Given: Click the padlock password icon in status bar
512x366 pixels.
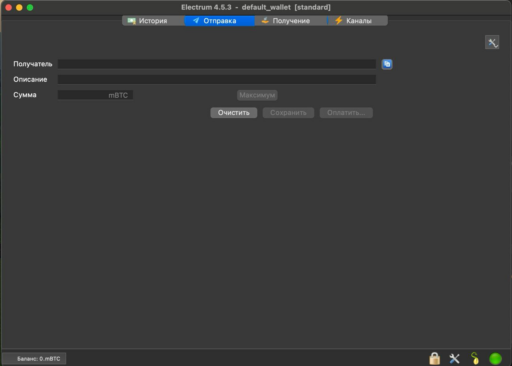Looking at the screenshot, I should tap(434, 358).
